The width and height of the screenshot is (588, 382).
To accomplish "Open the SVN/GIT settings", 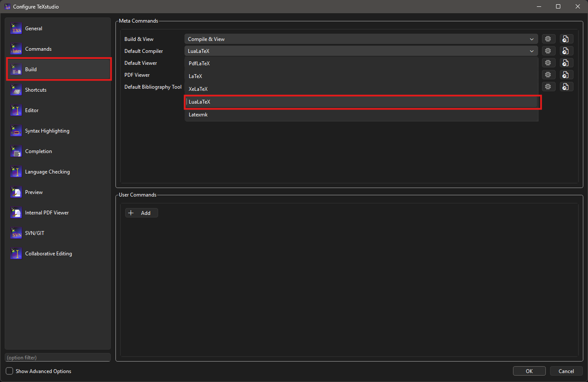I will pos(35,233).
